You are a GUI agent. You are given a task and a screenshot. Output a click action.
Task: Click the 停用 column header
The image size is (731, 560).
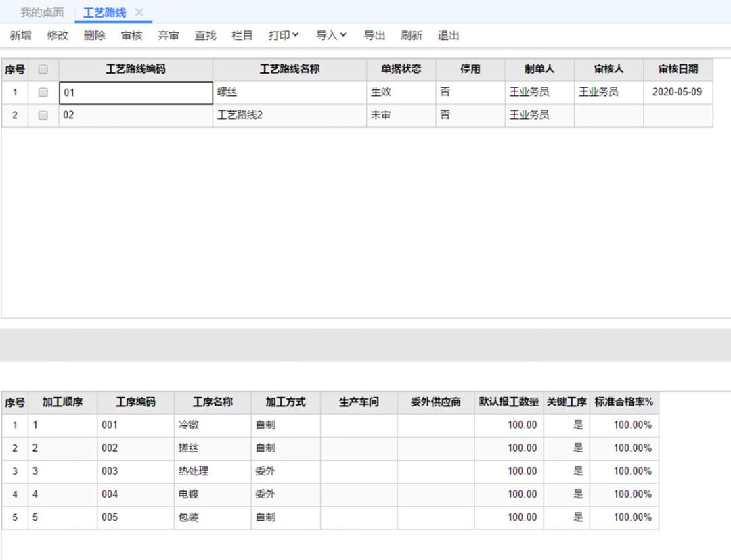(470, 70)
